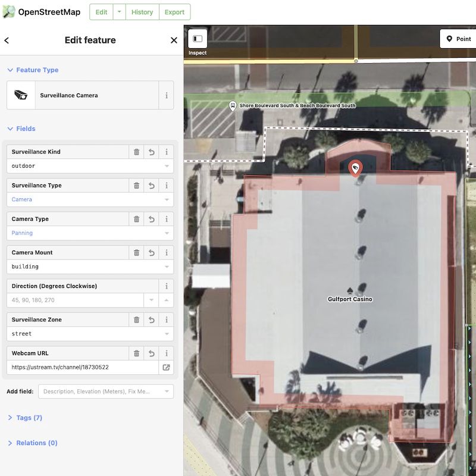Collapse the Fields section

[x=21, y=129]
